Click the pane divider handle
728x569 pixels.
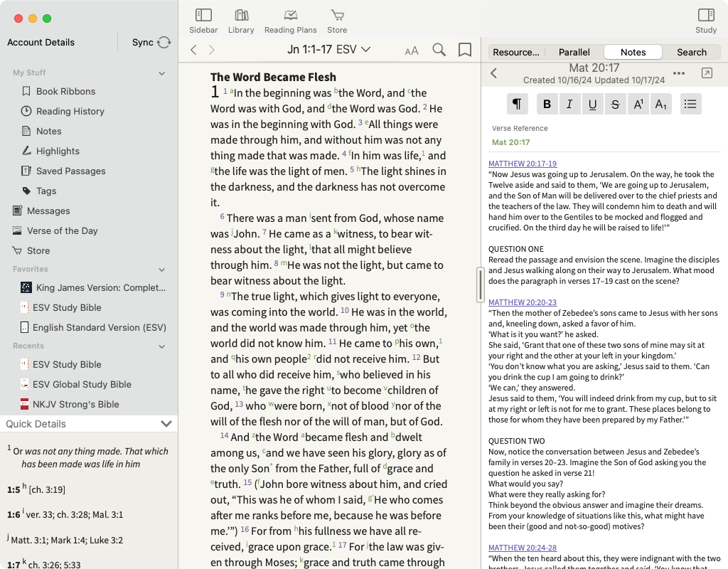point(481,285)
